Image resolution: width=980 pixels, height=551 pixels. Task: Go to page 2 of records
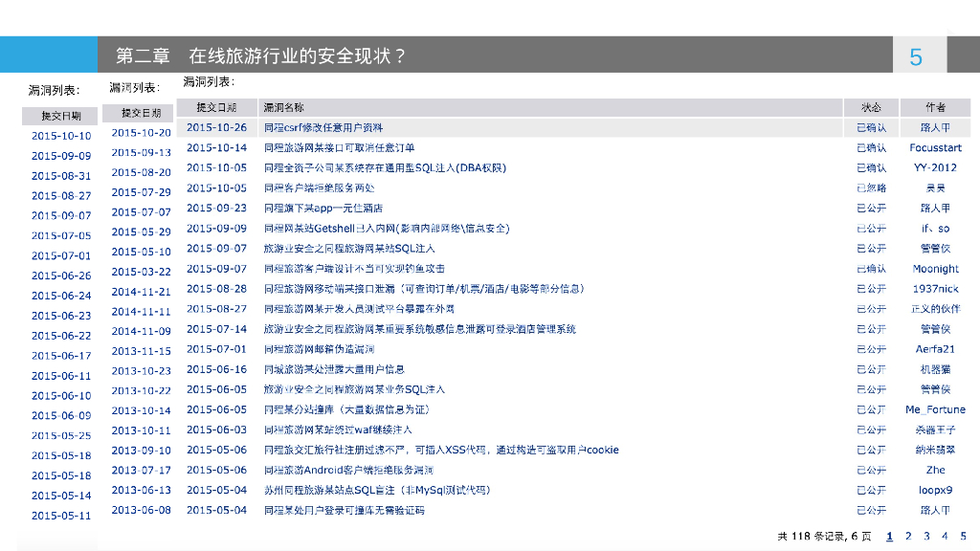point(908,536)
